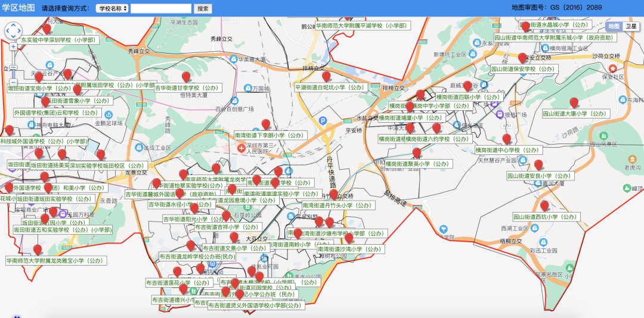Open the 南湾街道沙湾小学（公办） label
This screenshot has height=318, width=644.
coord(351,249)
